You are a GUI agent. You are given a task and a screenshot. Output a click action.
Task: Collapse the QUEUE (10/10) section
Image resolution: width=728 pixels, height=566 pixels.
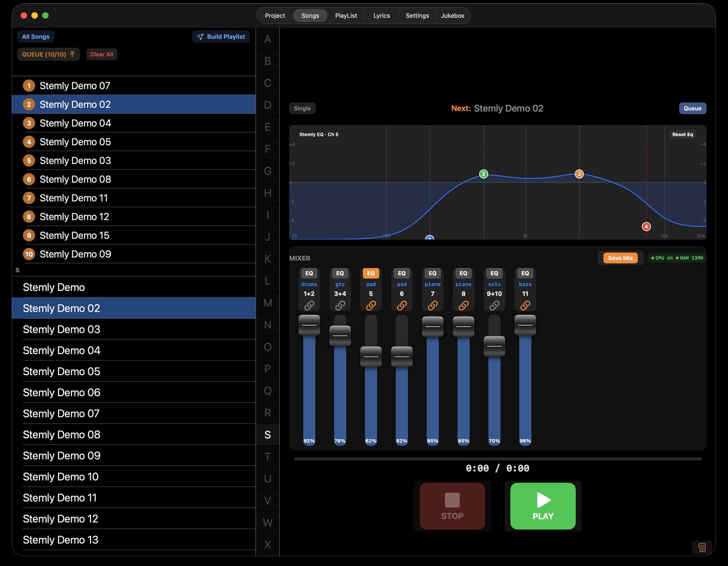[x=48, y=54]
